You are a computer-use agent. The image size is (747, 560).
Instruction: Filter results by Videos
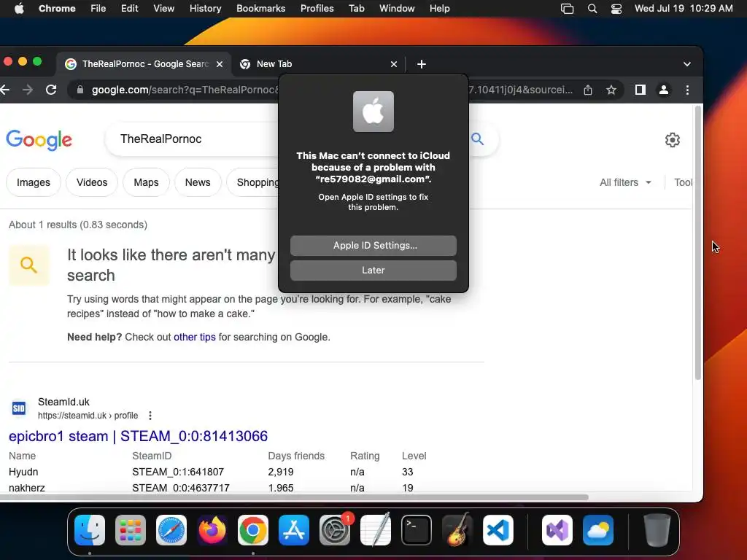(92, 182)
